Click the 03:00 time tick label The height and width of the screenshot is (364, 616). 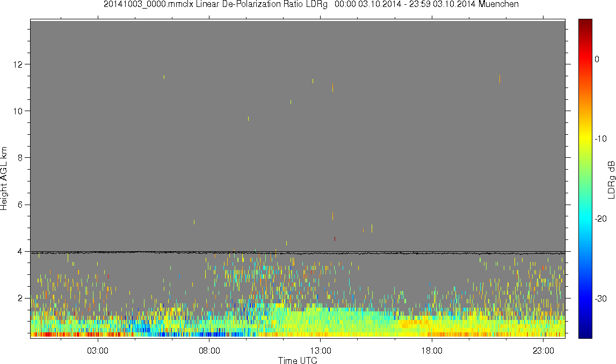pyautogui.click(x=97, y=351)
